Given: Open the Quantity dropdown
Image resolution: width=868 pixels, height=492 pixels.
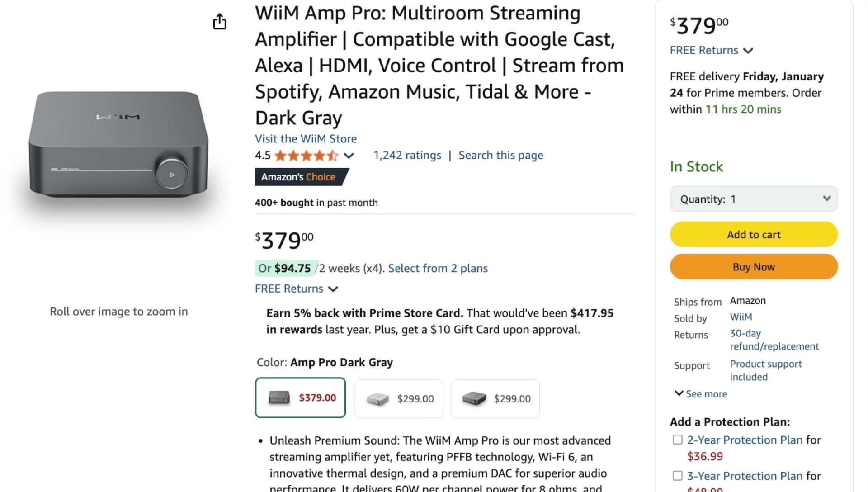Looking at the screenshot, I should click(753, 199).
